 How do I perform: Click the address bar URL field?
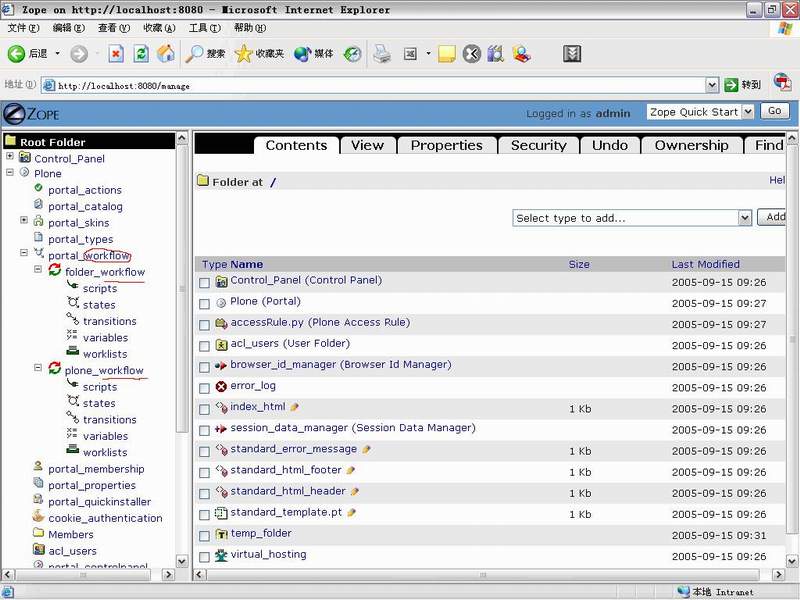point(380,85)
